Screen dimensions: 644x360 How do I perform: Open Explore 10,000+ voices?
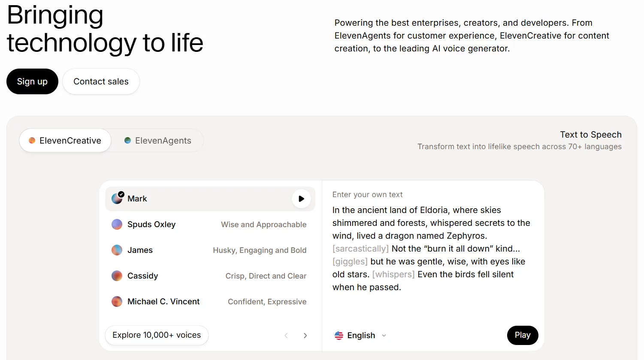[157, 335]
